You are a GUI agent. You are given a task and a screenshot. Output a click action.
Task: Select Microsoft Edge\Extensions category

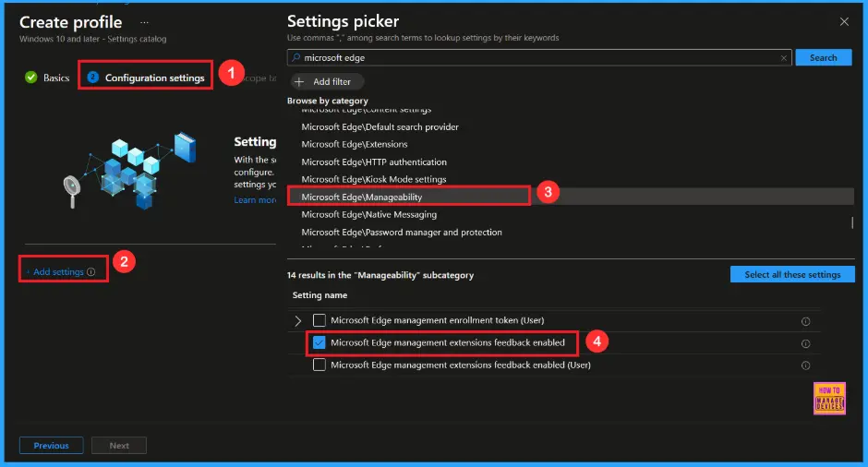point(355,144)
